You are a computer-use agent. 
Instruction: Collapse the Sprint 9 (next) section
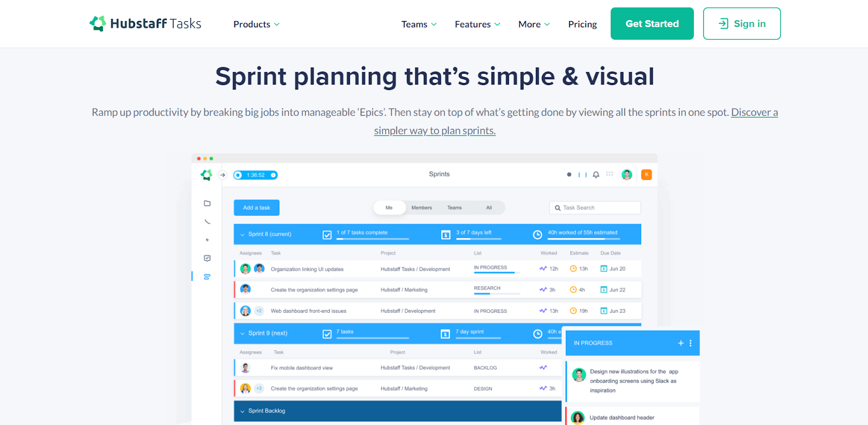(x=242, y=334)
